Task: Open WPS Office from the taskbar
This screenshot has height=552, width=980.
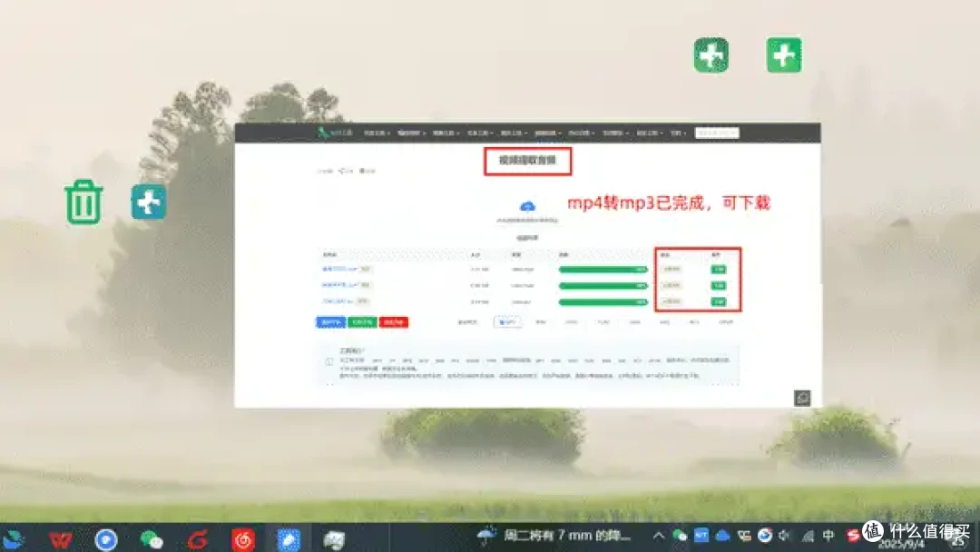Action: [x=60, y=539]
